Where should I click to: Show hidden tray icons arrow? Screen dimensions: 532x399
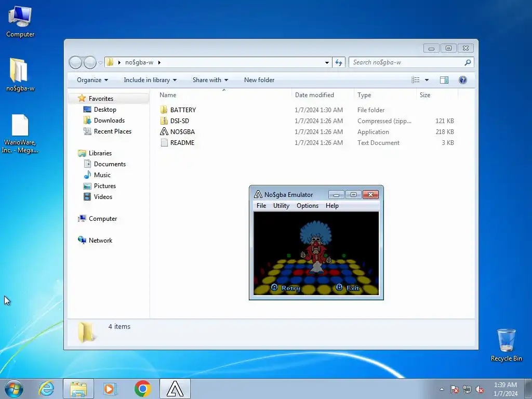tap(442, 389)
